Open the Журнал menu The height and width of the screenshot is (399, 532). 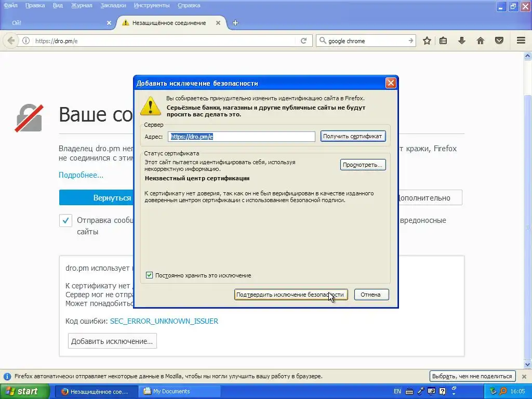tap(82, 5)
